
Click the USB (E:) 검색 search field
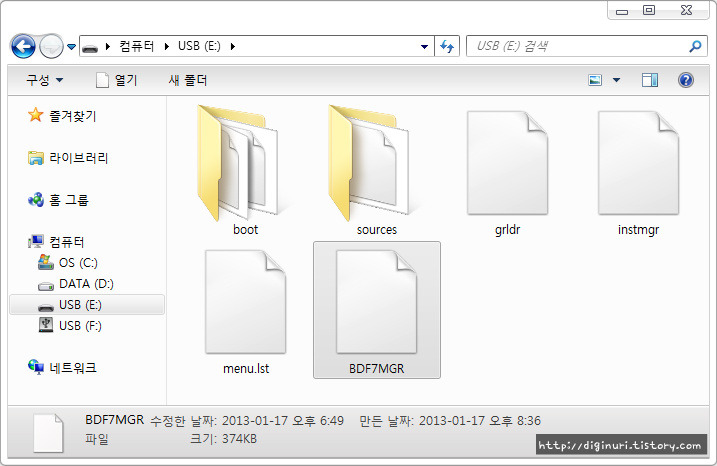(587, 46)
